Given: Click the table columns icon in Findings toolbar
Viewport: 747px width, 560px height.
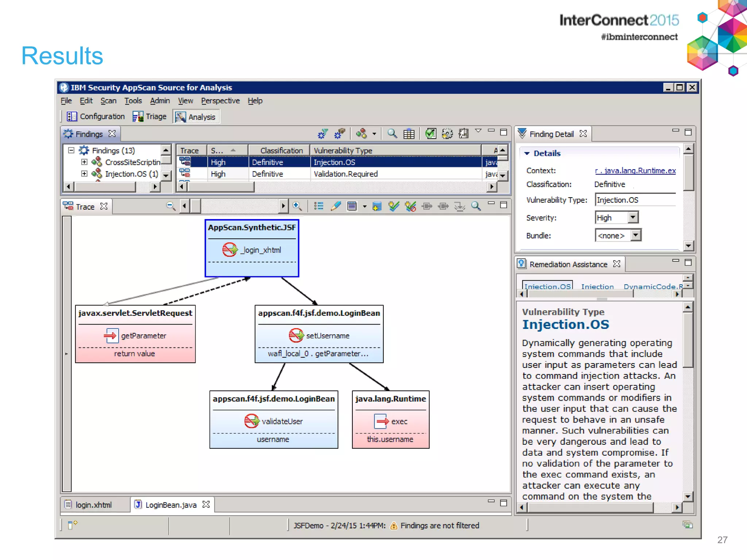Looking at the screenshot, I should pos(409,134).
